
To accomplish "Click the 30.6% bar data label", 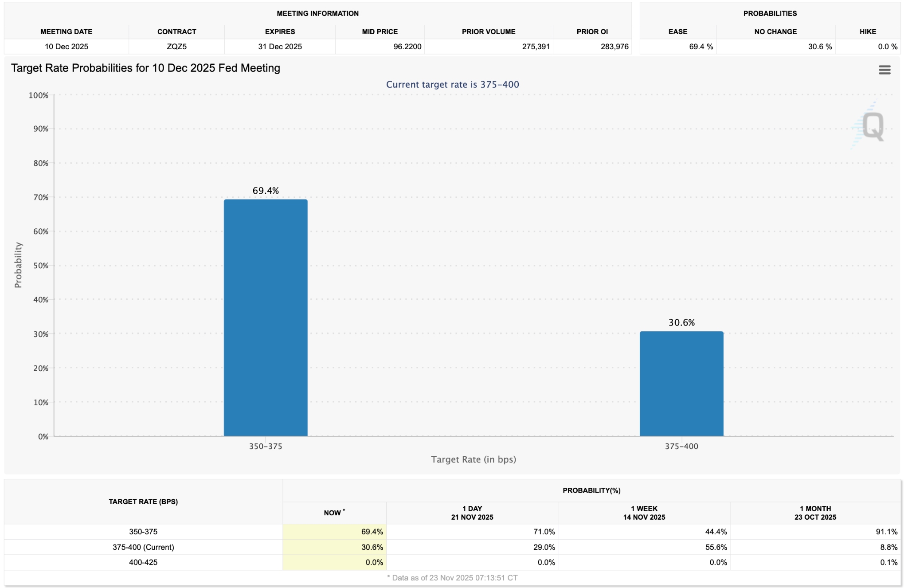I will pos(681,322).
